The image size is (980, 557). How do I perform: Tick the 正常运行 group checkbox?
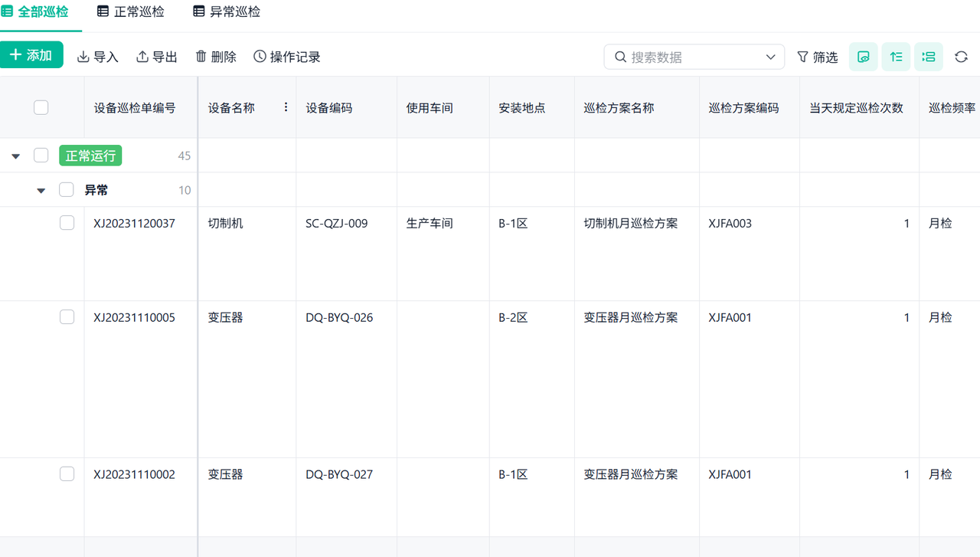pos(41,156)
